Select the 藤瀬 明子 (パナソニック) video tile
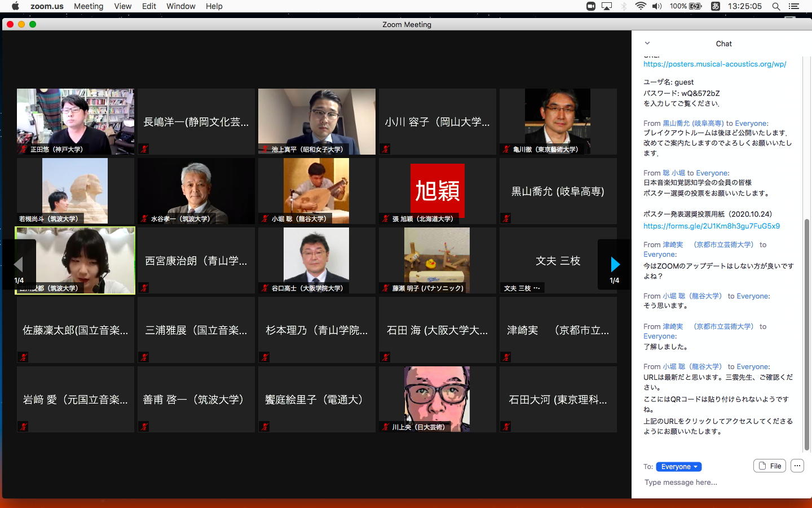 pyautogui.click(x=438, y=260)
